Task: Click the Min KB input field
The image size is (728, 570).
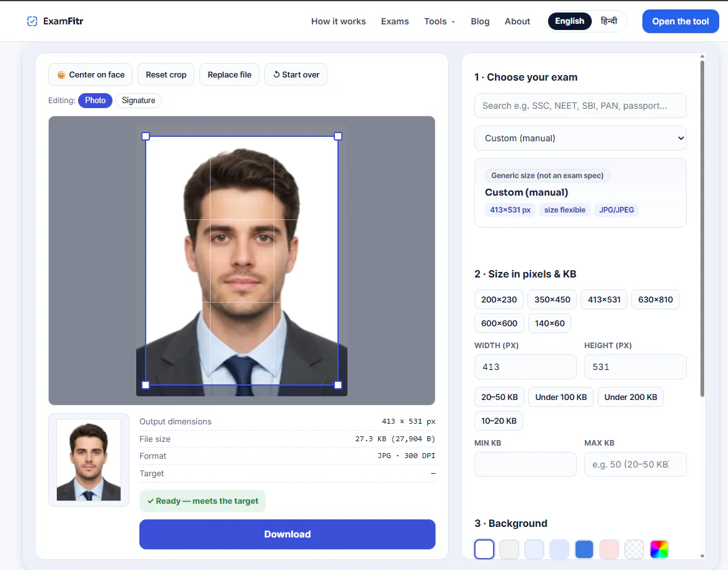Action: (x=525, y=464)
